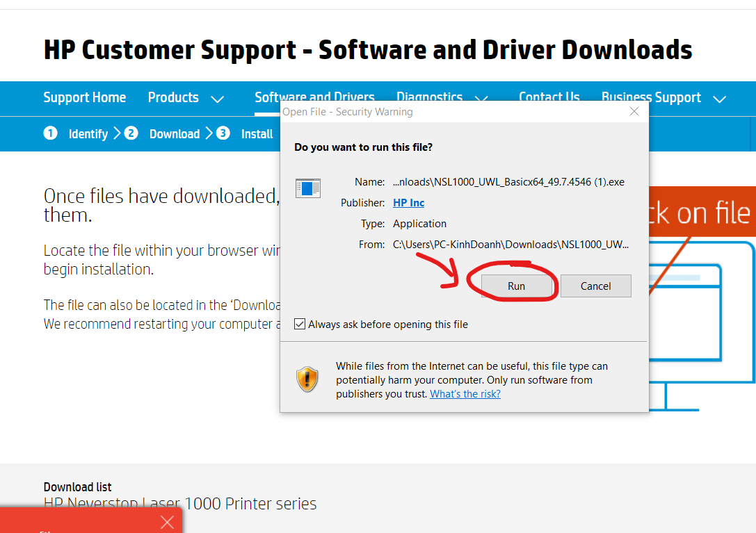The image size is (756, 533).
Task: Click the Run button in the dialog
Action: (516, 286)
